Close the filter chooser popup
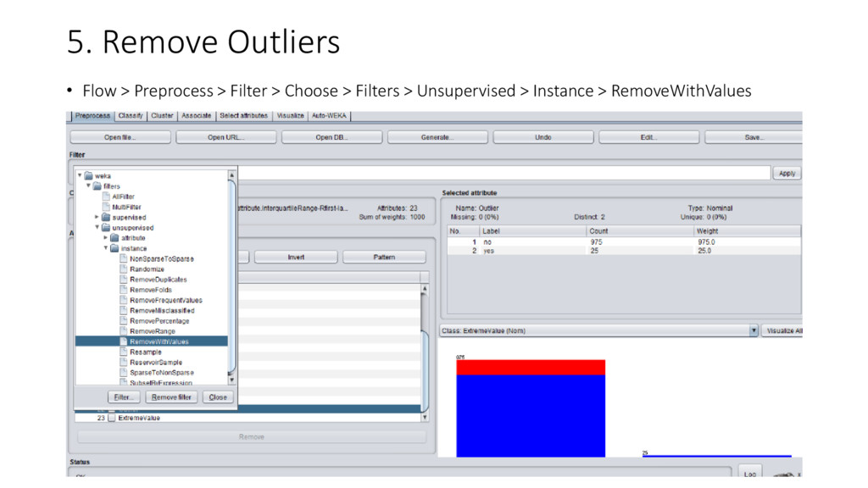The height and width of the screenshot is (488, 868). pos(218,397)
